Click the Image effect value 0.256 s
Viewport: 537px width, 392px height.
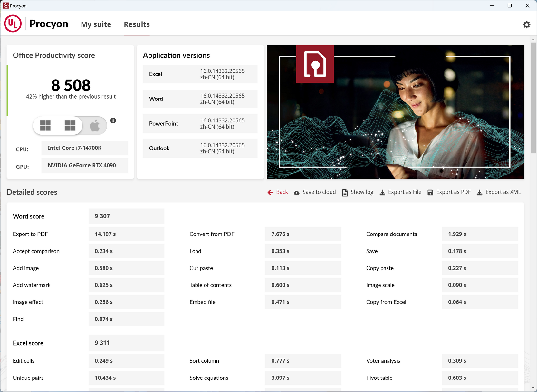[x=126, y=302]
